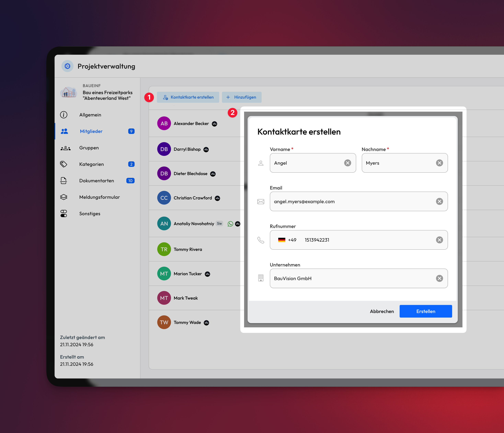Open the Gruppen section
504x433 pixels.
[89, 148]
